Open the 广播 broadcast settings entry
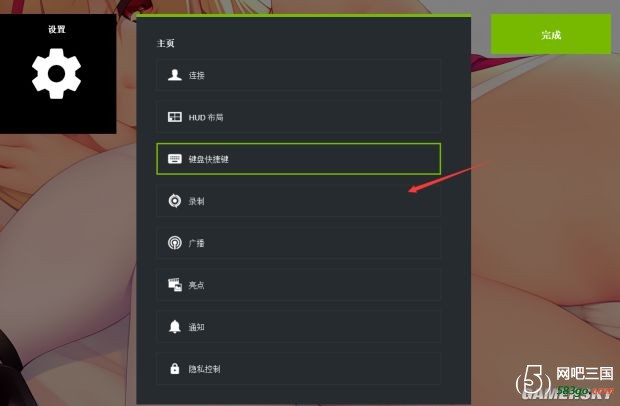620x406 pixels. pyautogui.click(x=298, y=243)
